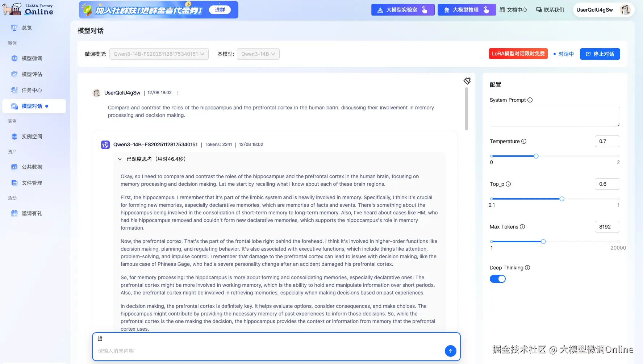643x364 pixels.
Task: Click the 实例空间 sidebar icon
Action: pos(14,137)
